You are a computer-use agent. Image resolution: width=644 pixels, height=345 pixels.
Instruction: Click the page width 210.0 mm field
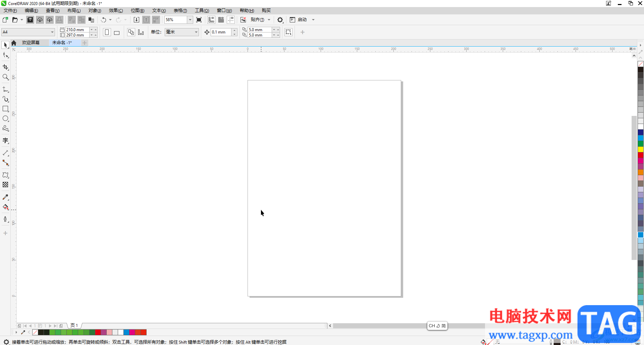click(77, 30)
